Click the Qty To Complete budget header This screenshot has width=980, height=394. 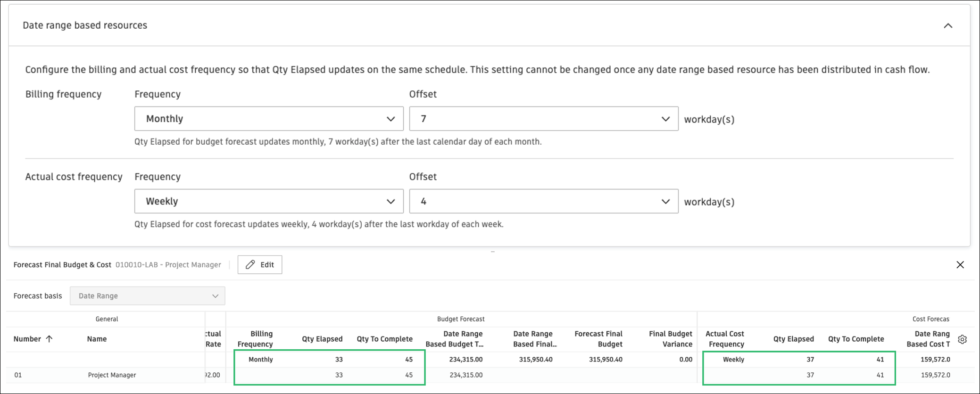(384, 339)
